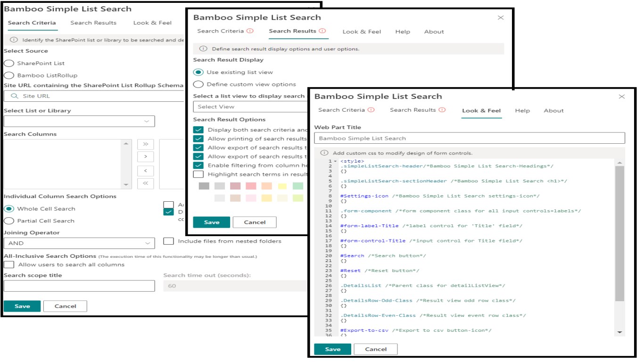The width and height of the screenshot is (644, 362).
Task: Move all columns right with the double right arrow
Action: (x=145, y=144)
